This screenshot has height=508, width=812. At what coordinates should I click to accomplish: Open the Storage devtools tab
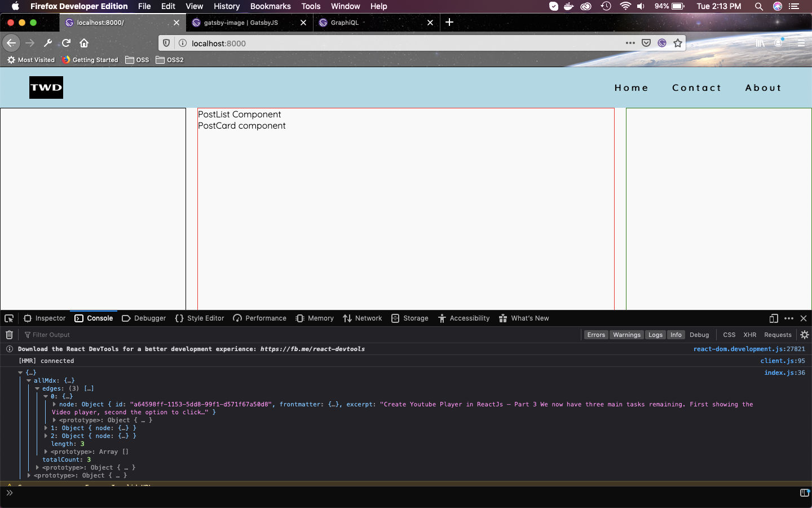click(x=410, y=318)
